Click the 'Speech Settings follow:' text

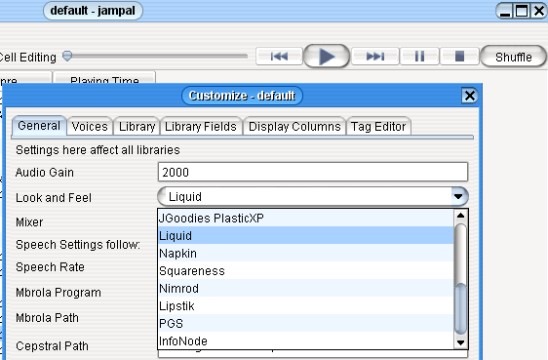pyautogui.click(x=78, y=245)
